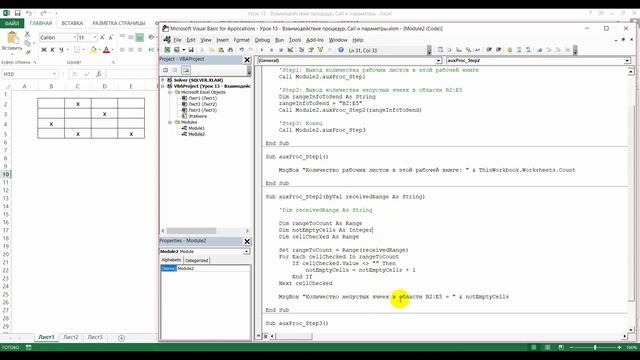
Task: Run Sub with green play icon
Action: point(262,50)
